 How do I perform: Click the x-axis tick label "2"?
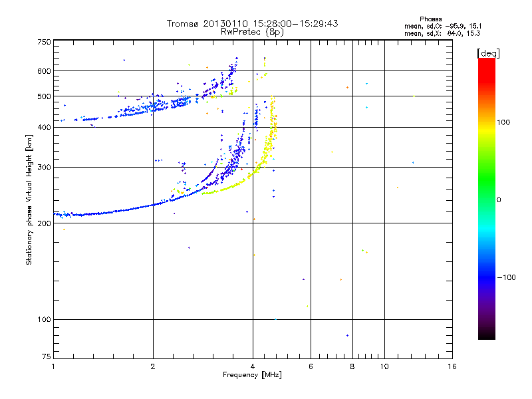tap(153, 366)
